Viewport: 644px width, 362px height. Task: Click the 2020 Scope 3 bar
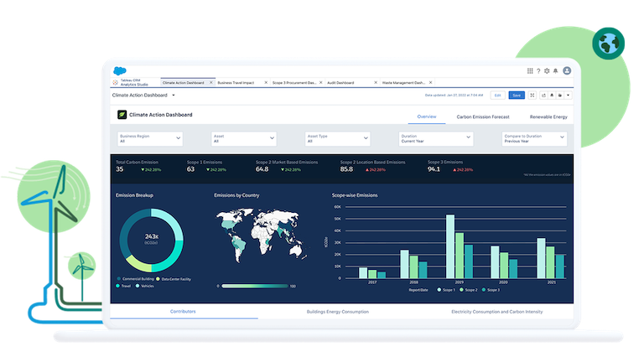tap(513, 268)
